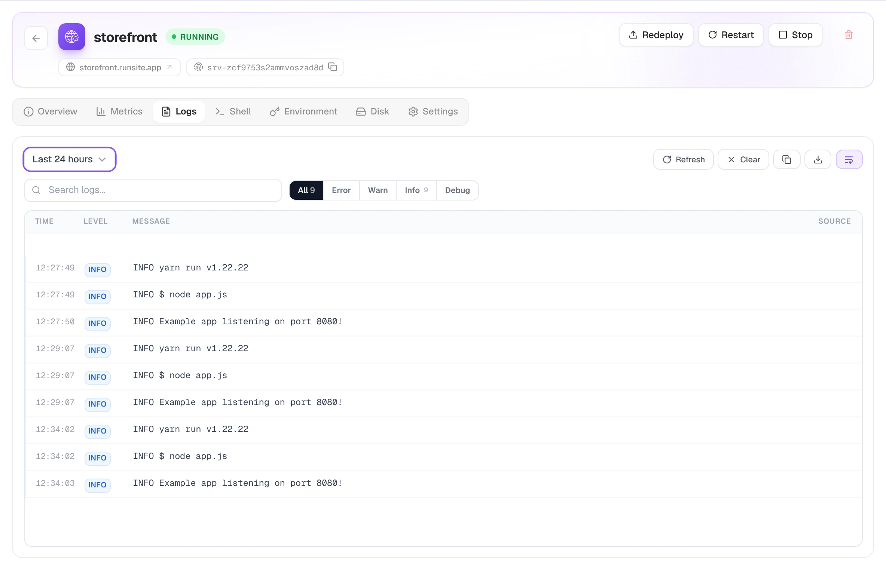Screen dimensions: 886x588
Task: Toggle line wrap in log view
Action: (x=849, y=160)
